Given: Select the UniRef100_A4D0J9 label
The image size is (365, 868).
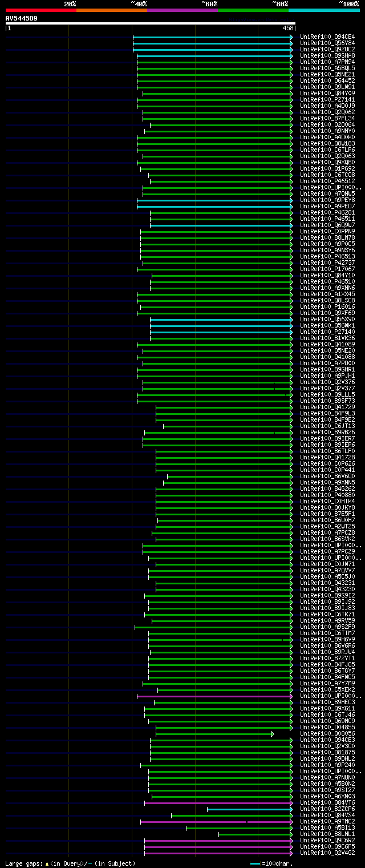Looking at the screenshot, I should [327, 106].
